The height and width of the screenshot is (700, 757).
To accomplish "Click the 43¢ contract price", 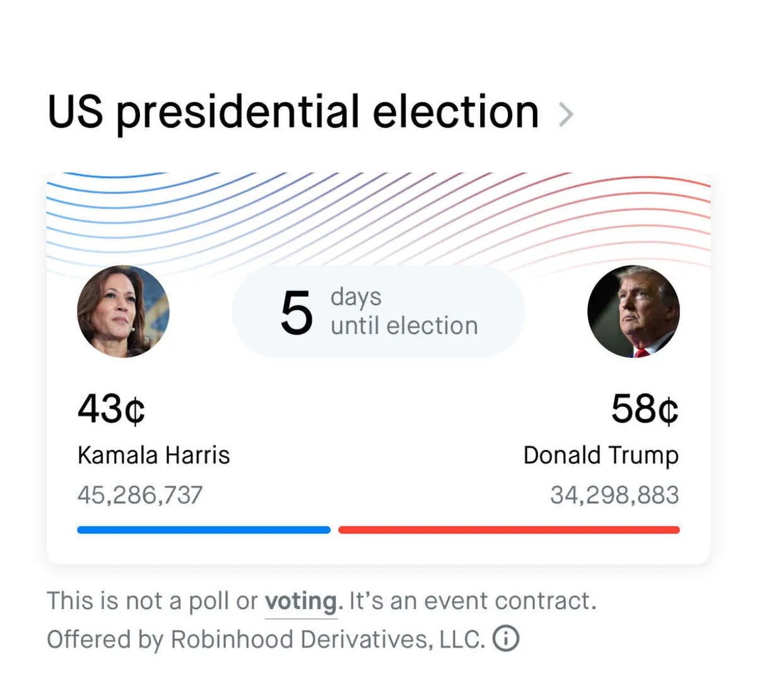I will point(111,408).
